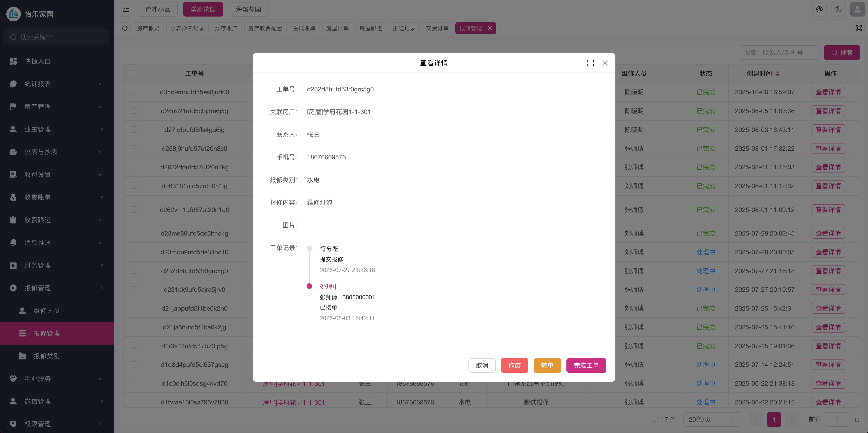Viewport: 868px width, 433px height.
Task: Select 维修人员 person icon under 报修管理
Action: pos(22,310)
